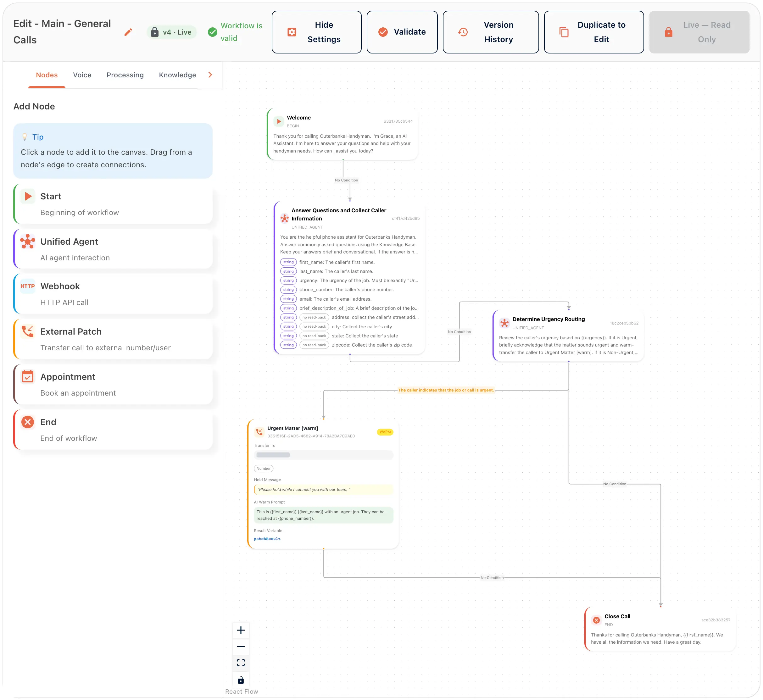This screenshot has width=763, height=700.
Task: Select the urgent job condition edge label
Action: click(446, 390)
